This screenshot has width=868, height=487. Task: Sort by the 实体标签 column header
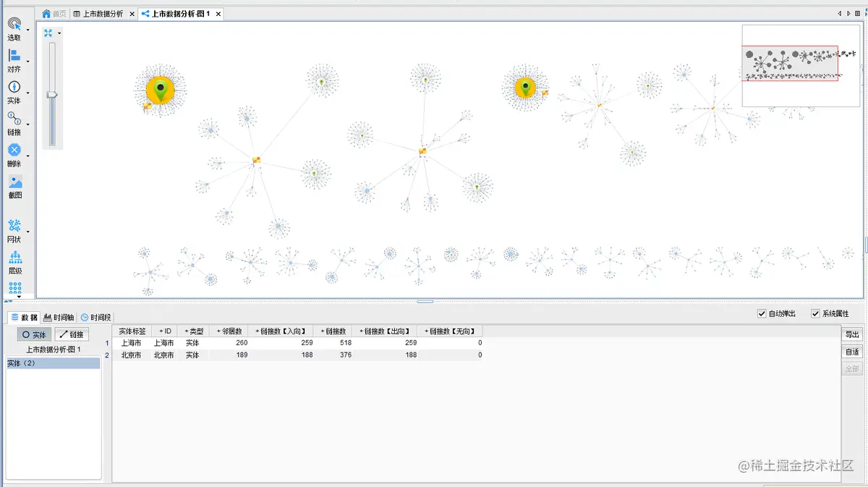click(132, 331)
